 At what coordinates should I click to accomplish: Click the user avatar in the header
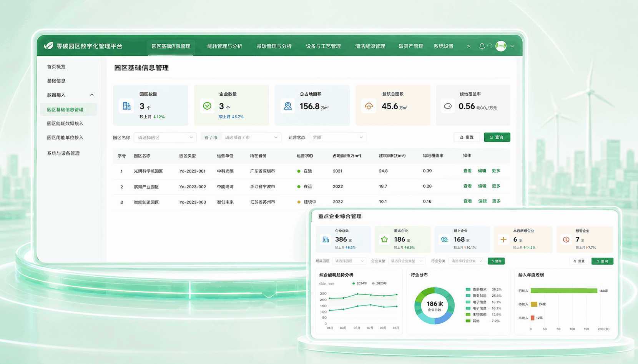pos(501,46)
